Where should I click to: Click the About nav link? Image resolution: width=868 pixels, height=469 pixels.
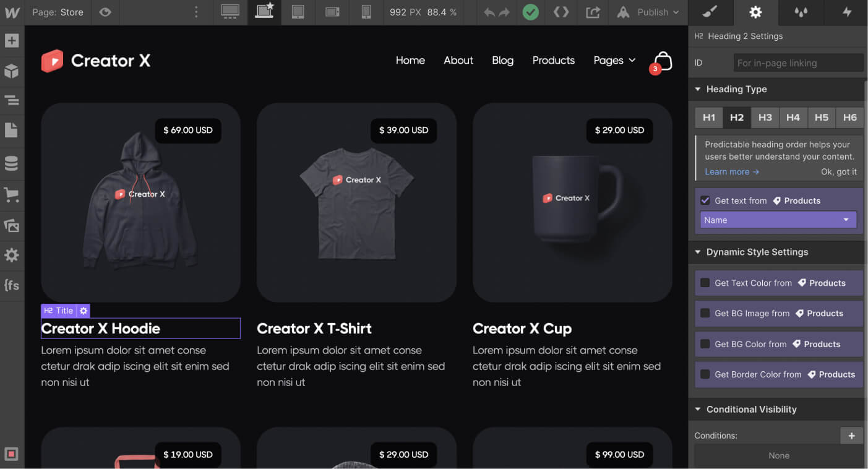(458, 60)
